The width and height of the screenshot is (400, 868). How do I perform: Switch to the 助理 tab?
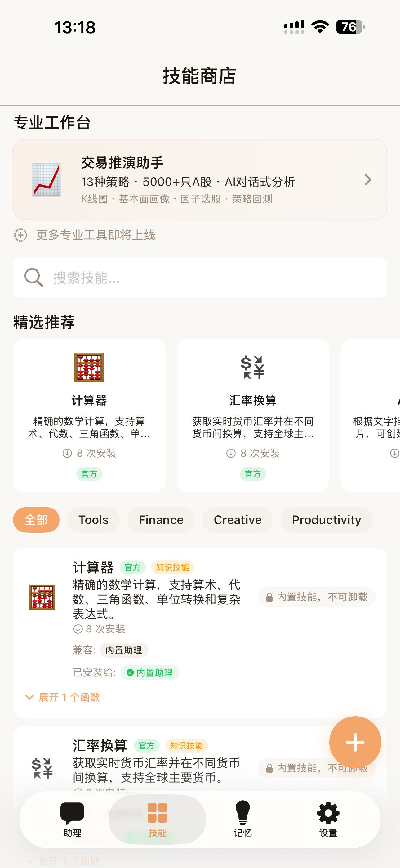[x=72, y=820]
